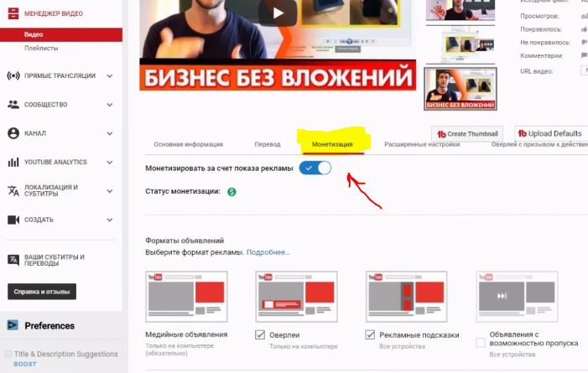Click the comments flag icon beside Комментарии
Viewport: 588px width, 373px height.
click(x=585, y=55)
